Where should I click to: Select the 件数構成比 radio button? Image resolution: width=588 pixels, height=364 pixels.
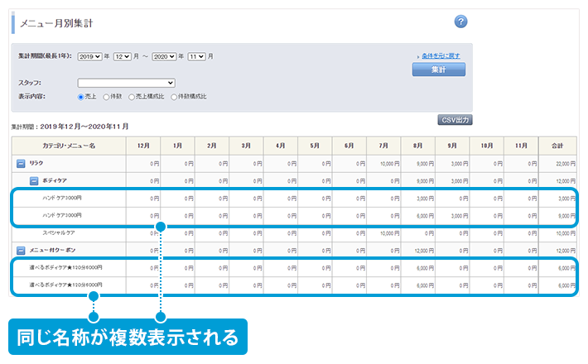[x=174, y=97]
